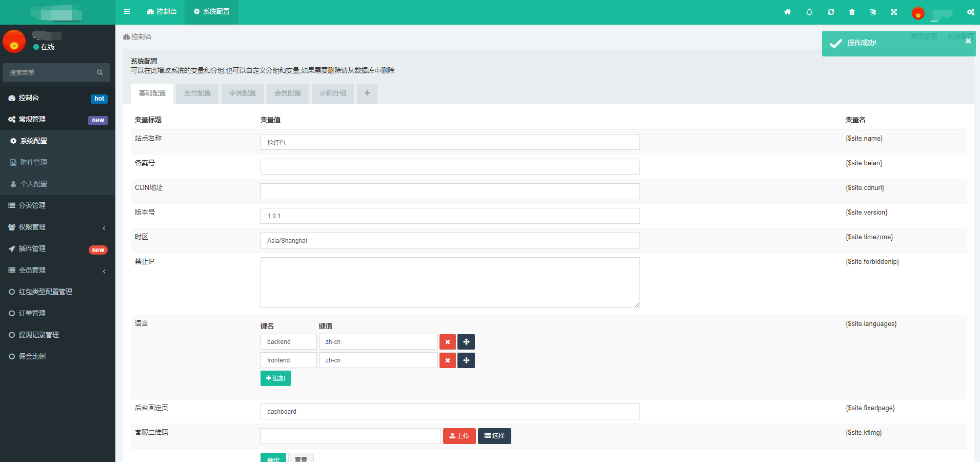The image size is (980, 462).
Task: Open 订单管理 in the sidebar
Action: 32,313
